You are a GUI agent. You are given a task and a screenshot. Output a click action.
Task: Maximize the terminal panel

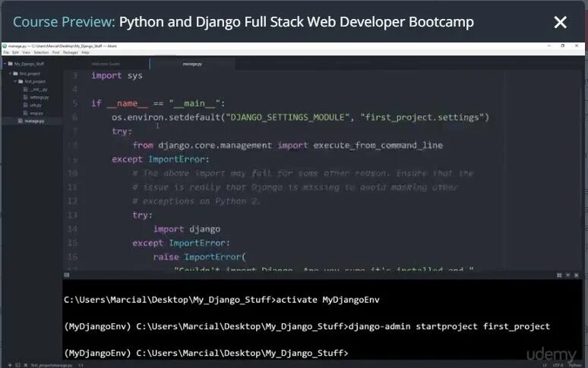(x=559, y=275)
